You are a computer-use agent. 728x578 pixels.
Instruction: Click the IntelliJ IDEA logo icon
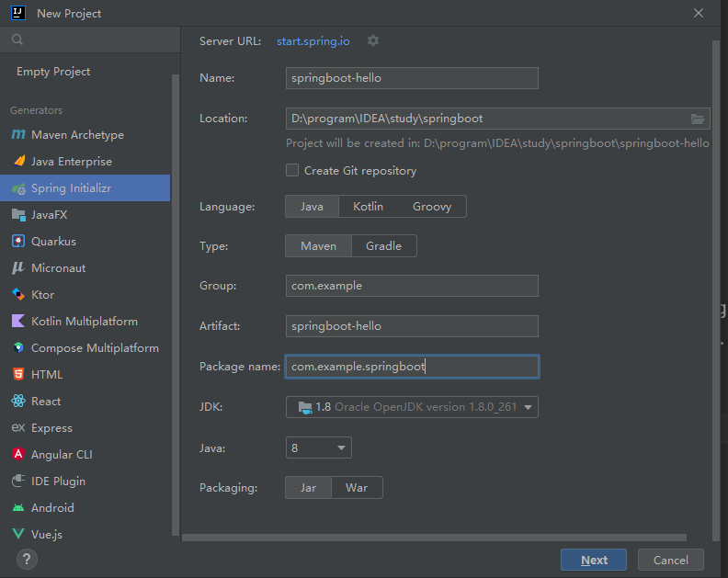18,13
